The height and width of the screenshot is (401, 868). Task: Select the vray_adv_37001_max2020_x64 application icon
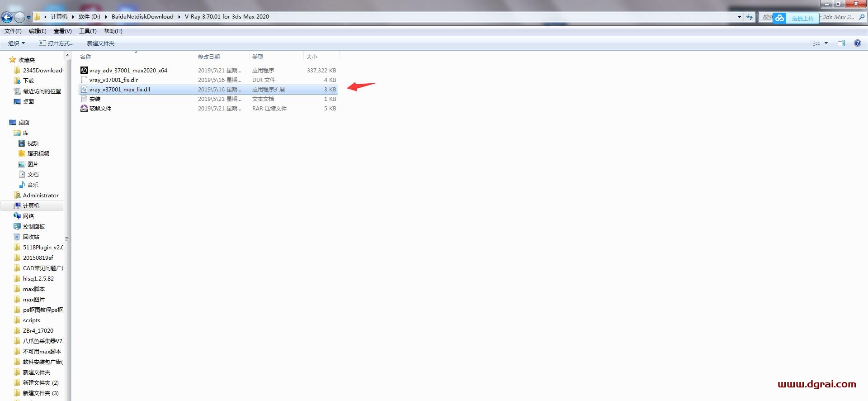point(84,70)
